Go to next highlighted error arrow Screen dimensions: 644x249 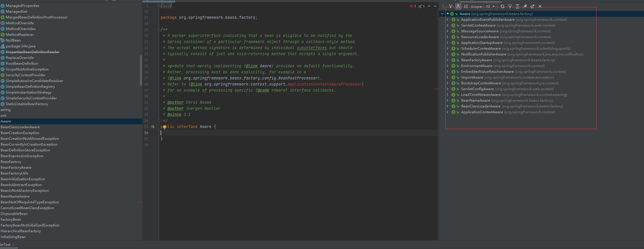[x=435, y=6]
